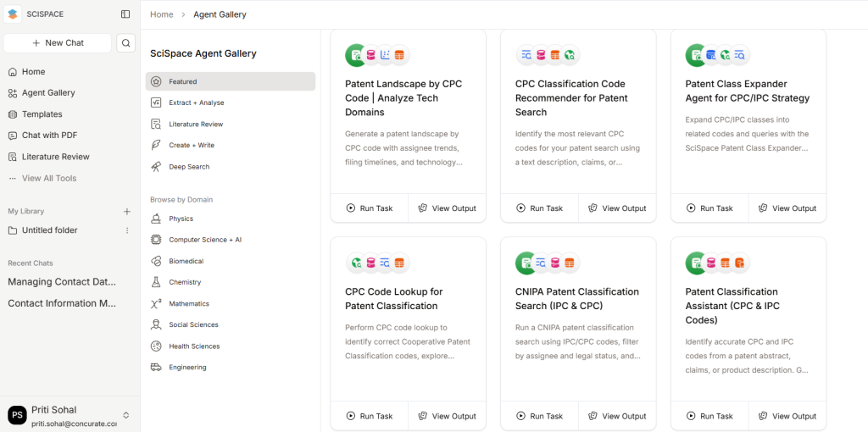
Task: Click the green icon on Patent Landscape card
Action: click(356, 55)
